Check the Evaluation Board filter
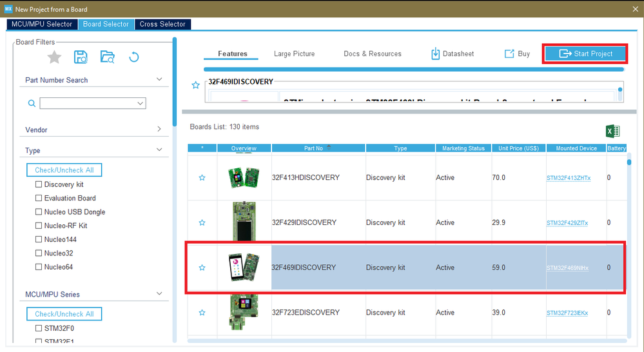This screenshot has width=644, height=352. click(39, 198)
